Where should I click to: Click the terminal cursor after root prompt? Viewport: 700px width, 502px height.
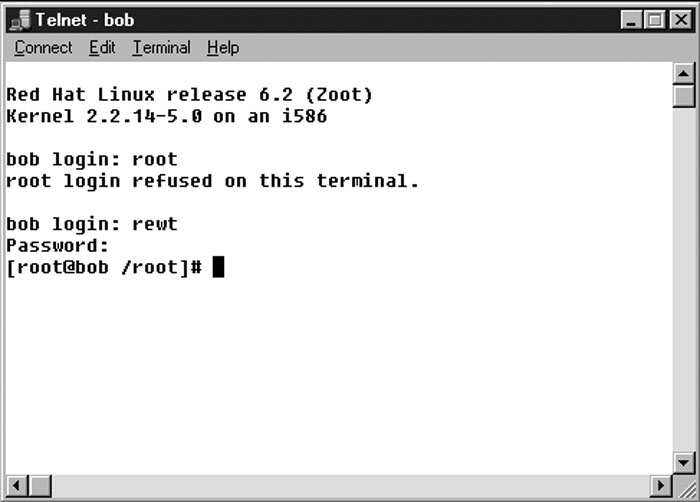218,267
